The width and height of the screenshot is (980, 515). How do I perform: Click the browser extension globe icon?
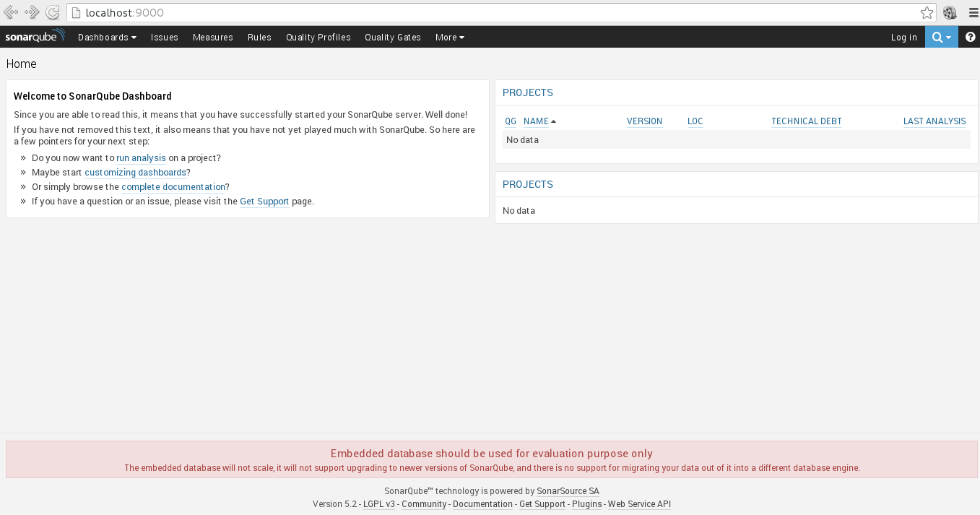[x=950, y=12]
